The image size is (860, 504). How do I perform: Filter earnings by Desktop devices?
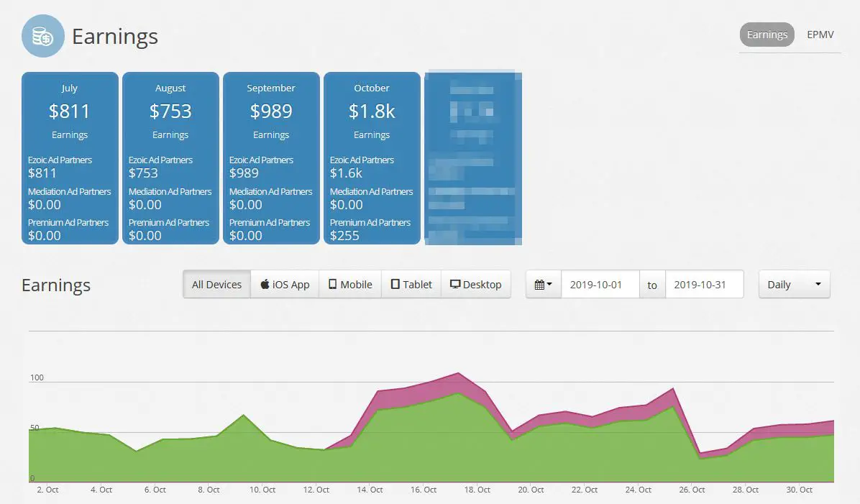coord(475,284)
